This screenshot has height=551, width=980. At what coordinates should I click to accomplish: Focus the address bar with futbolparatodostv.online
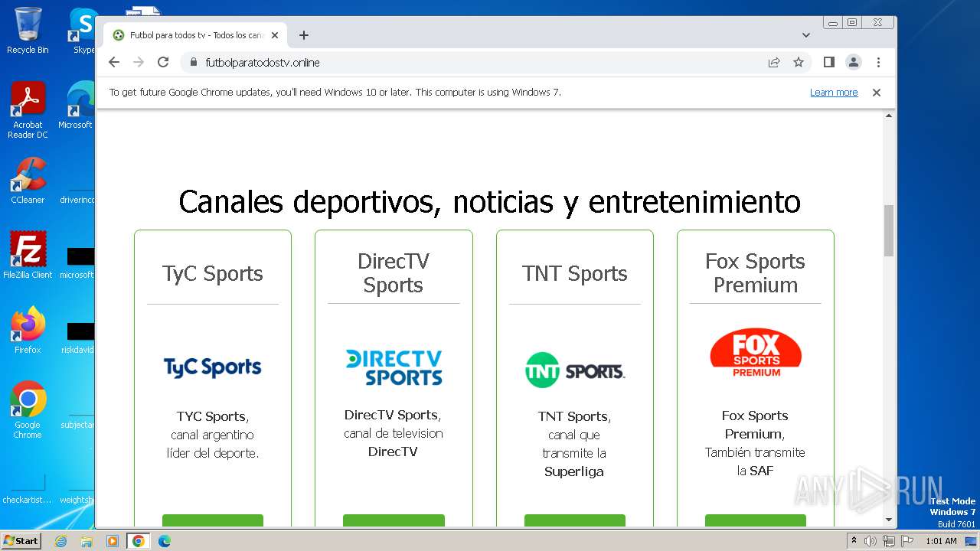(476, 62)
